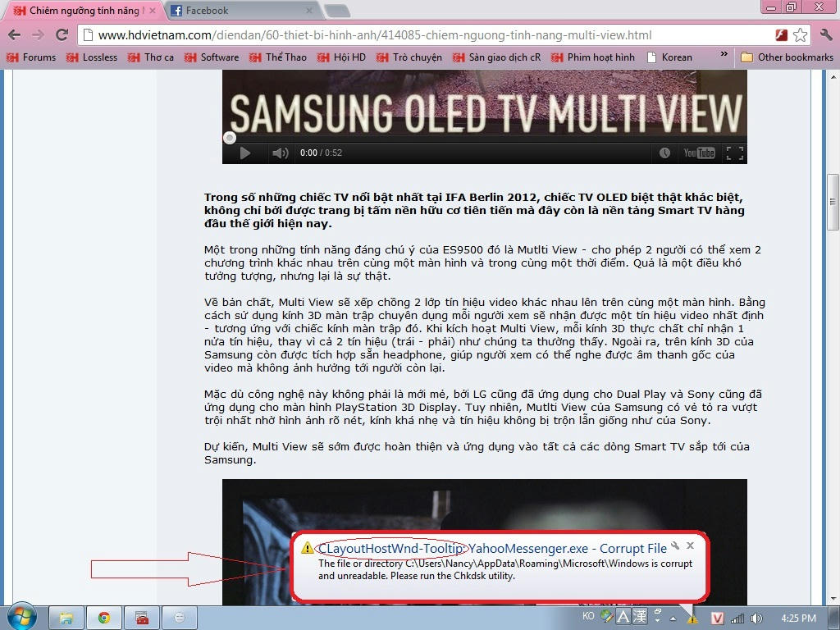Viewport: 840px width, 630px height.
Task: Toggle the Hanja 漢 conversion button
Action: point(640,617)
